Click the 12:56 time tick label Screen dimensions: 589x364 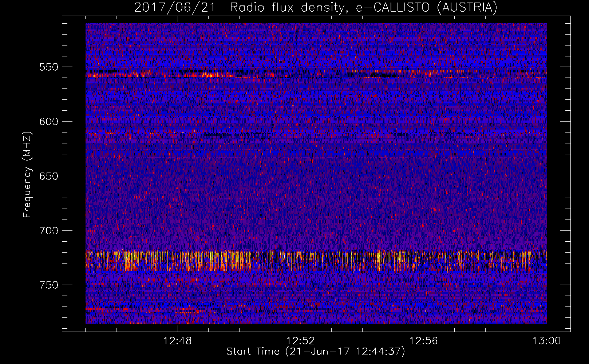424,341
